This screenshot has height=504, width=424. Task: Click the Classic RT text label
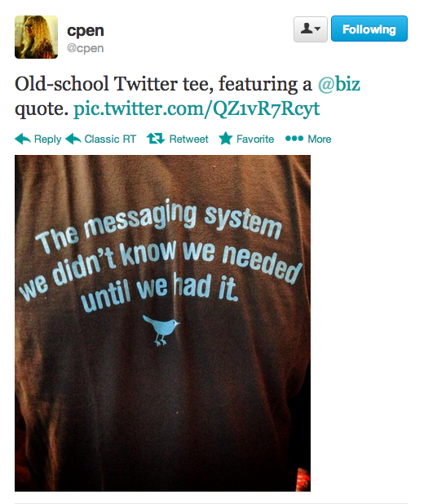click(110, 139)
